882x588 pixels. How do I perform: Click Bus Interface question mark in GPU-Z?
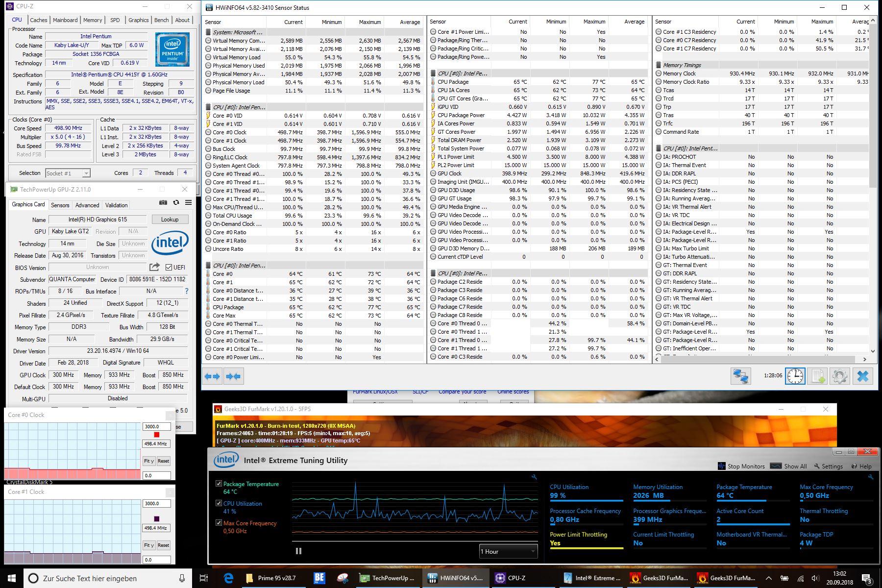tap(186, 291)
